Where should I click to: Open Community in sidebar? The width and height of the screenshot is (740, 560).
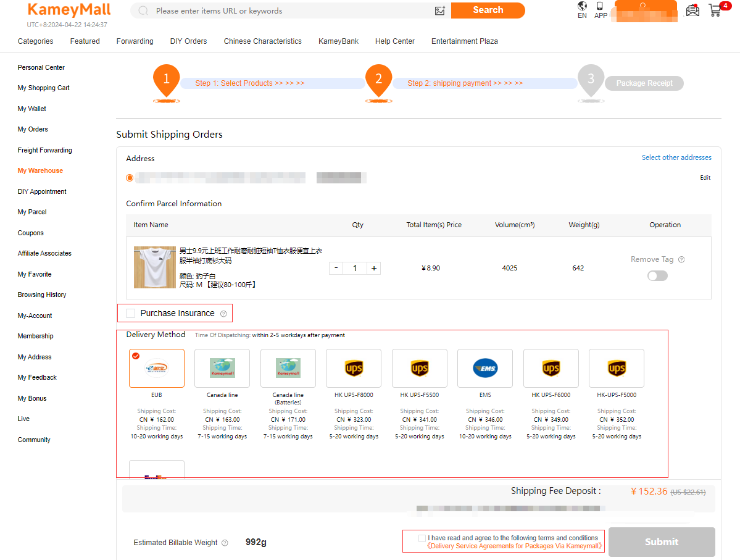34,440
